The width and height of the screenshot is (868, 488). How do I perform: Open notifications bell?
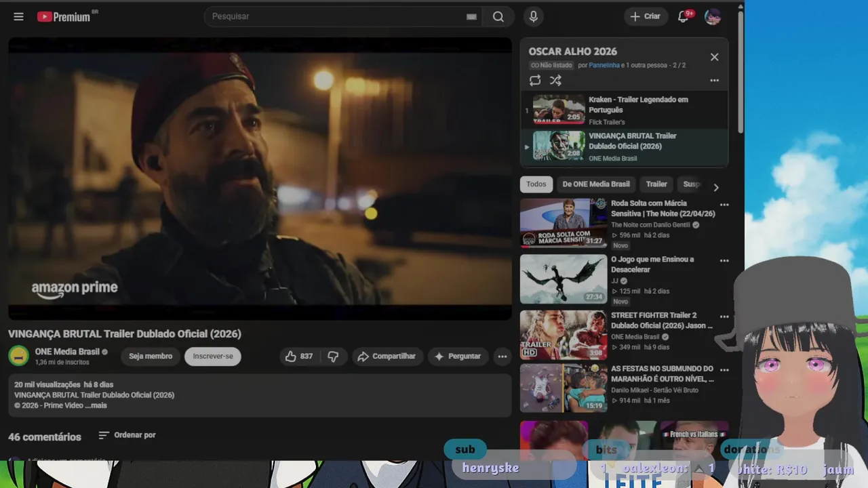pyautogui.click(x=684, y=16)
